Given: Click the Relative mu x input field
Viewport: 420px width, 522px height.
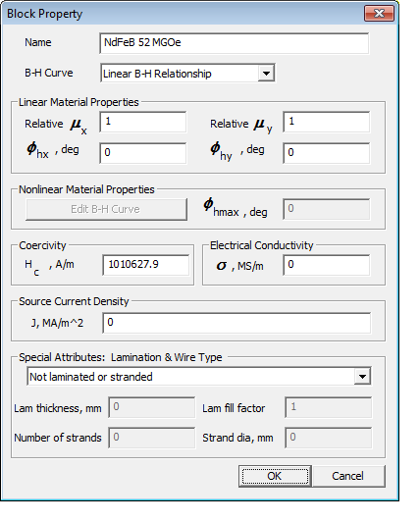Looking at the screenshot, I should [143, 122].
